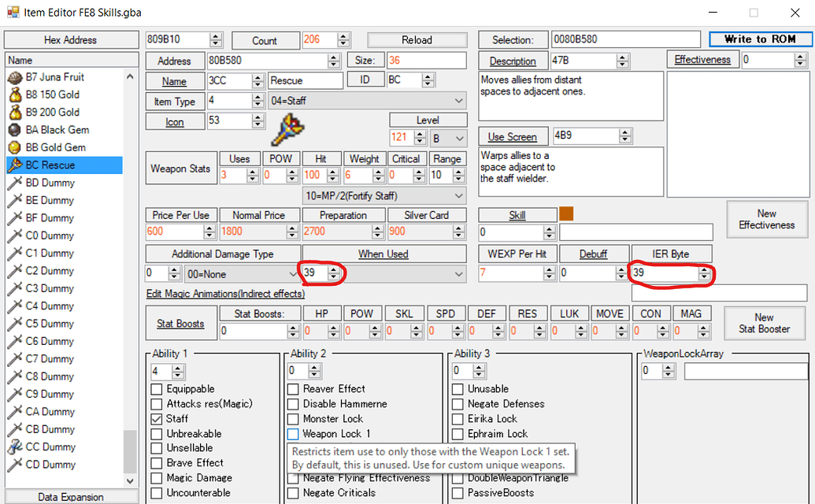This screenshot has height=504, width=815.
Task: Select the BF Dummy list row
Action: click(65, 217)
